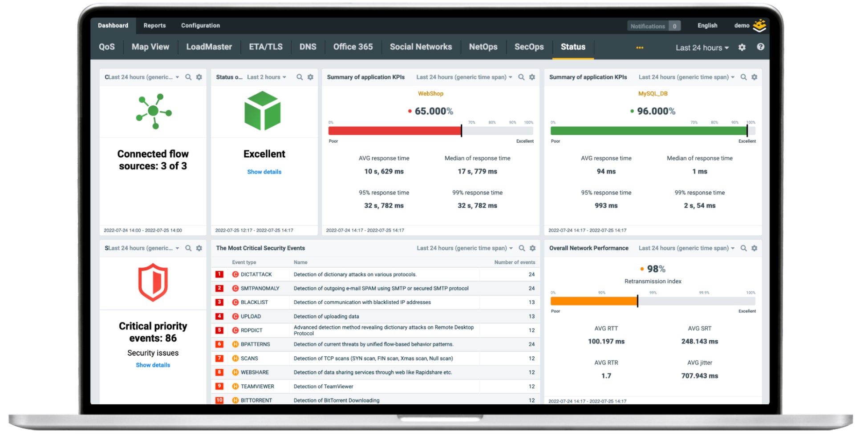Switch to the Office 365 tab

point(353,47)
